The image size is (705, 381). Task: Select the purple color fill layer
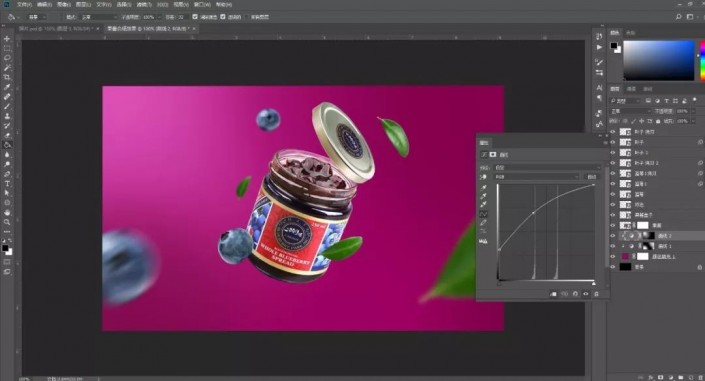tap(654, 256)
